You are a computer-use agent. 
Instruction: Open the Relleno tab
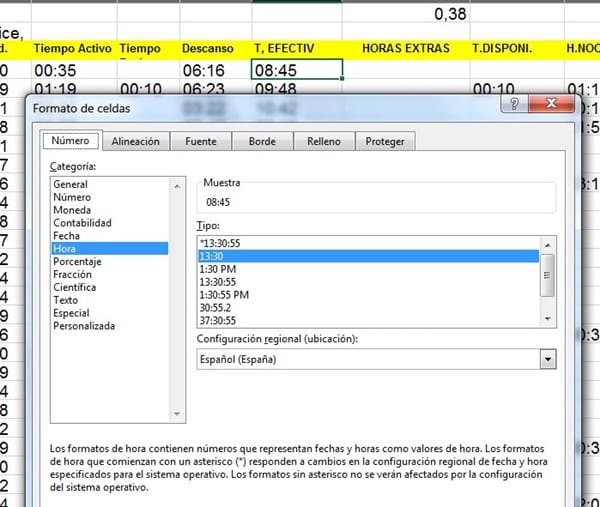coord(324,141)
